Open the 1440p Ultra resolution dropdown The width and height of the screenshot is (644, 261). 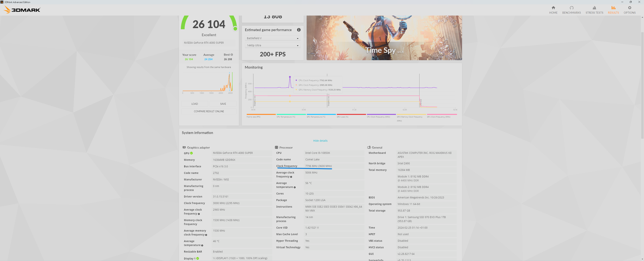tap(272, 45)
